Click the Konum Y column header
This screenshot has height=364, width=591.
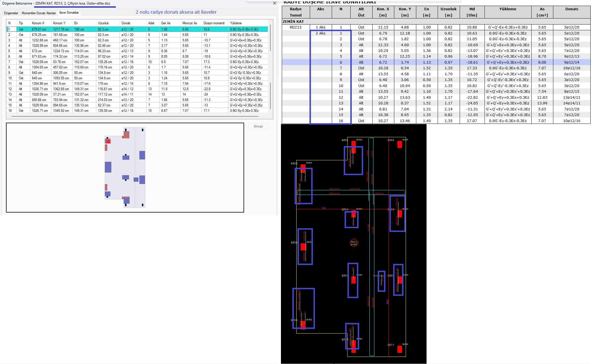[x=62, y=23]
